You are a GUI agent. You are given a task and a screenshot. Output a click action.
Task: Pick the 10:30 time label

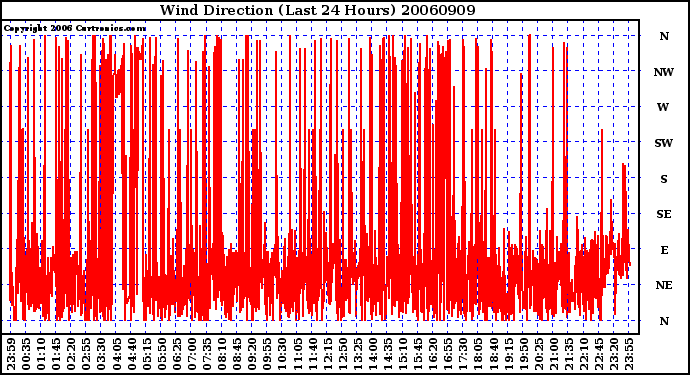pyautogui.click(x=283, y=354)
